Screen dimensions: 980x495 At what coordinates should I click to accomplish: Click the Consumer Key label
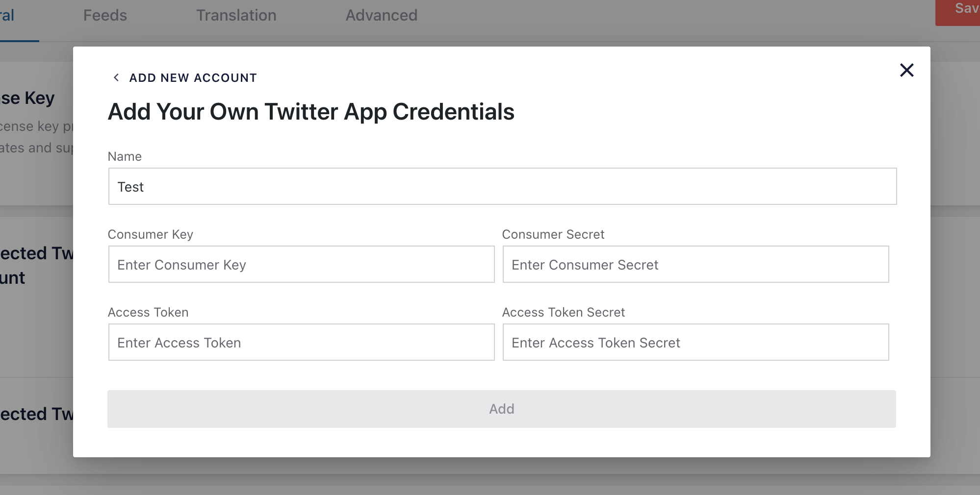point(150,234)
